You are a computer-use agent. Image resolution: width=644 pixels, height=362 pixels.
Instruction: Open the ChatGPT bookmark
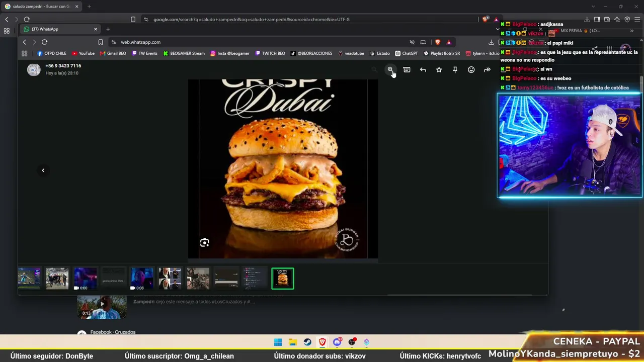click(407, 53)
